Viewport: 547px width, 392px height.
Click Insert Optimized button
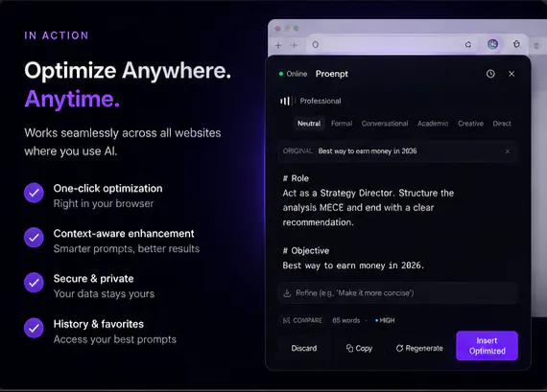(487, 346)
